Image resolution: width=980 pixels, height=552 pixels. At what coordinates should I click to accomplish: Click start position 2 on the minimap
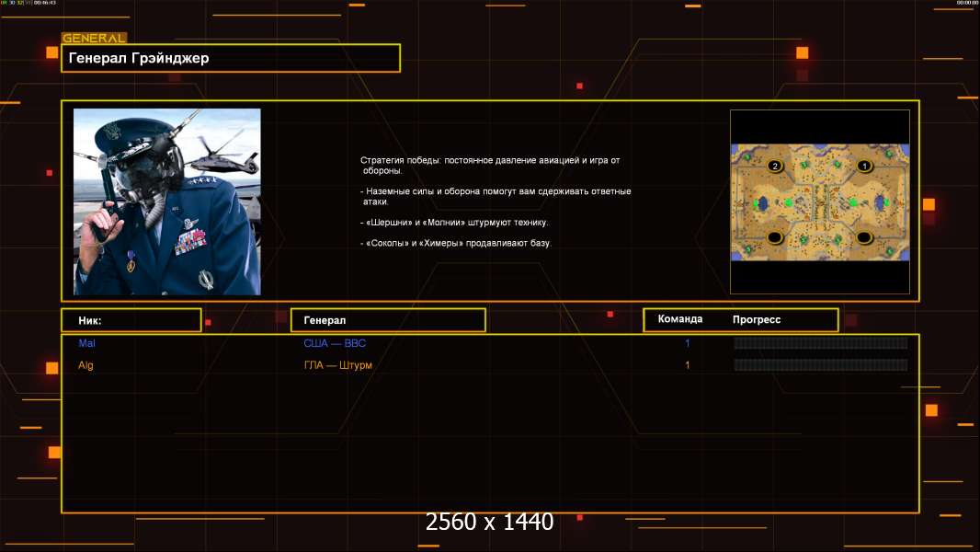tap(775, 166)
